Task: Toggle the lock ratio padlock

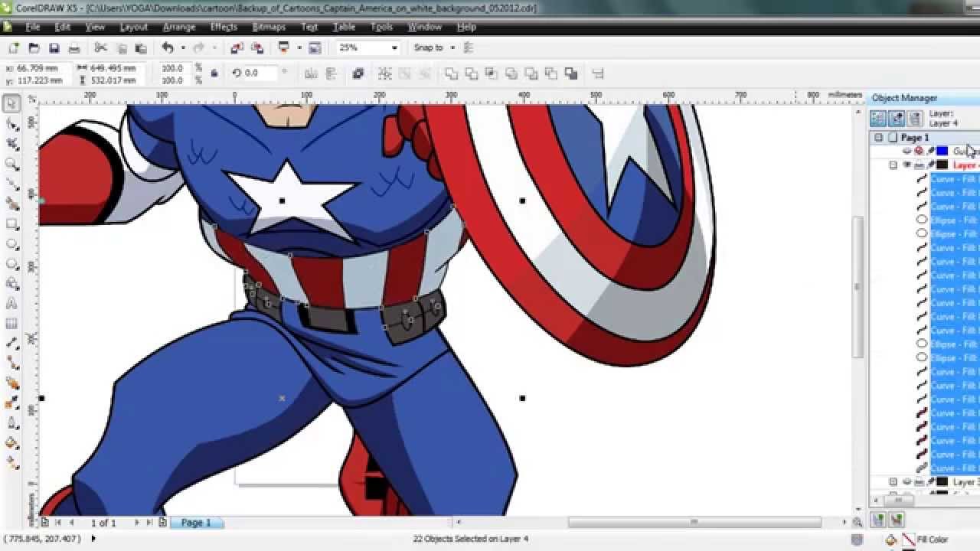Action: click(x=214, y=73)
